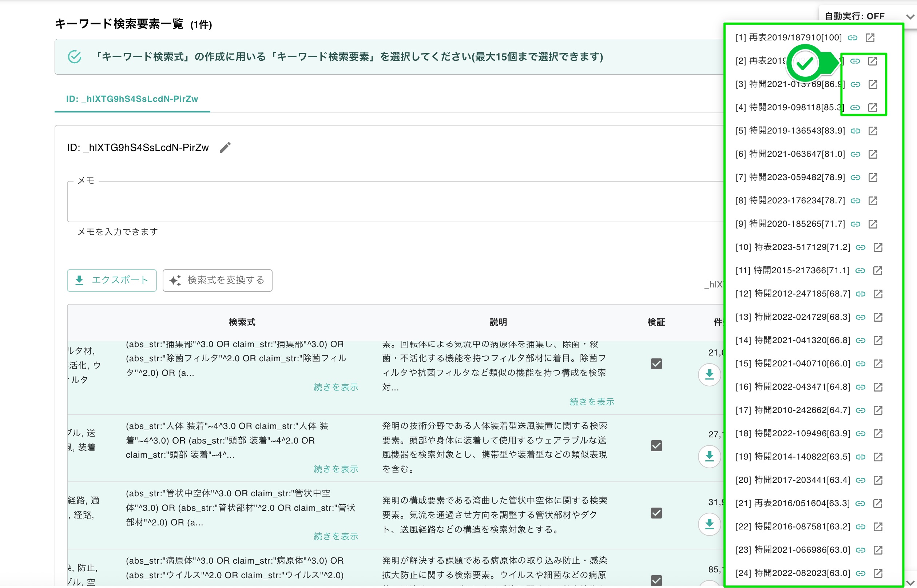
Task: Show more of 人体 装着 search formula
Action: coord(336,469)
